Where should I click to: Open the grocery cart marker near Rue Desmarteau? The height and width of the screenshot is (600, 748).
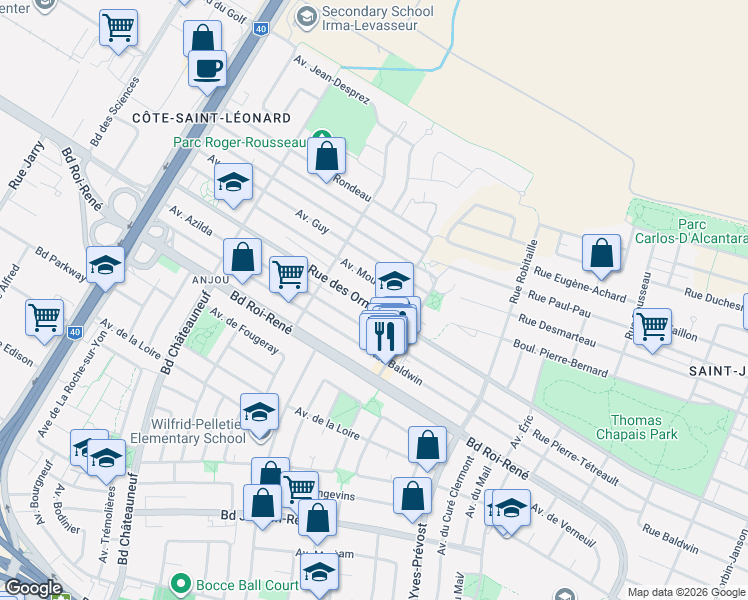click(652, 330)
